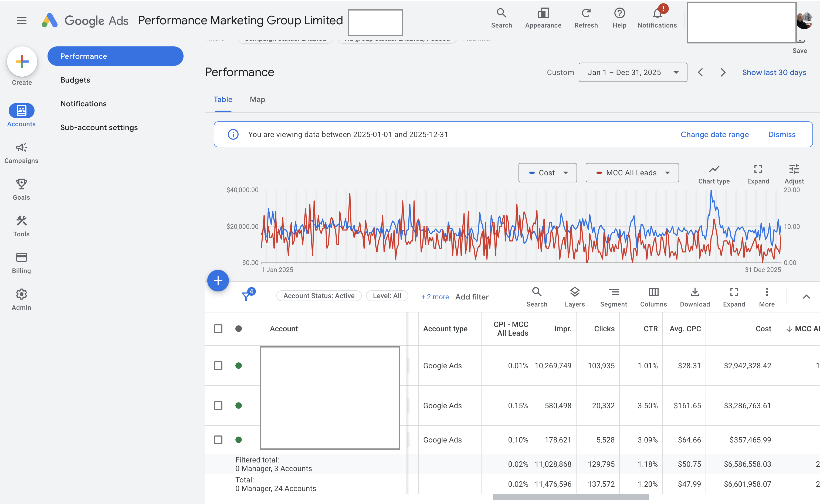Sort by the Impr. column header

click(x=563, y=329)
